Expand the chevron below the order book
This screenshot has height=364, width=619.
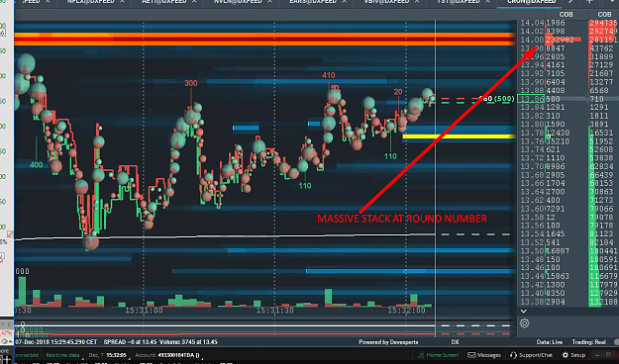pyautogui.click(x=524, y=312)
